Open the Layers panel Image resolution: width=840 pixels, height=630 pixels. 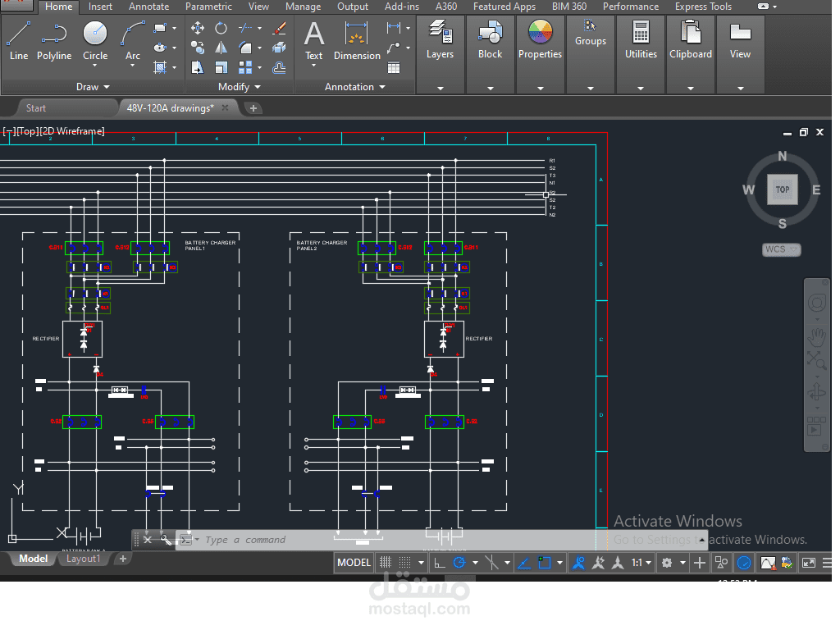click(440, 53)
